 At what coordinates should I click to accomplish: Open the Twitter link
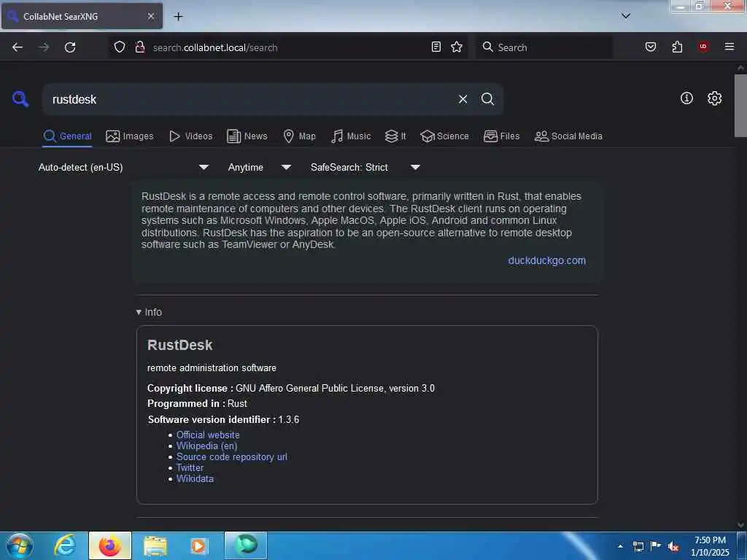(x=190, y=467)
